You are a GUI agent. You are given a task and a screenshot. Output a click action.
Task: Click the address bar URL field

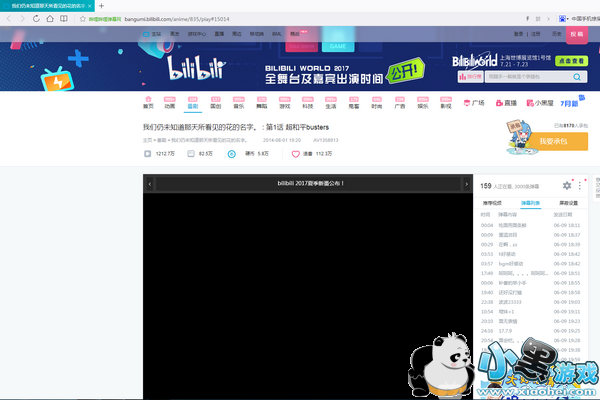(250, 18)
